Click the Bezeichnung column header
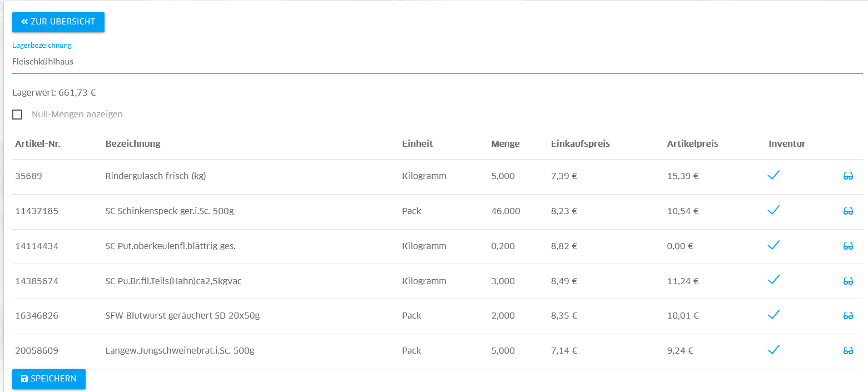868x392 pixels. pyautogui.click(x=133, y=144)
